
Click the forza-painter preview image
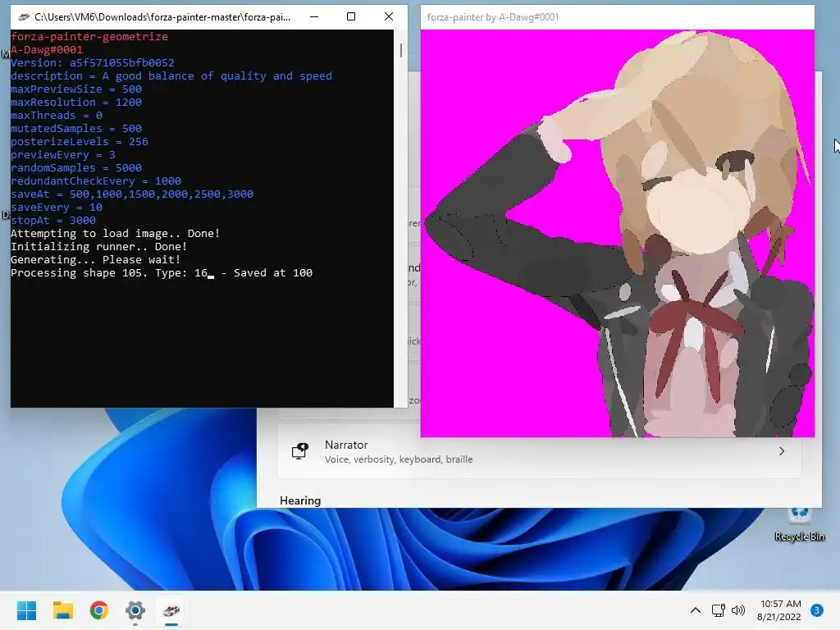point(618,233)
